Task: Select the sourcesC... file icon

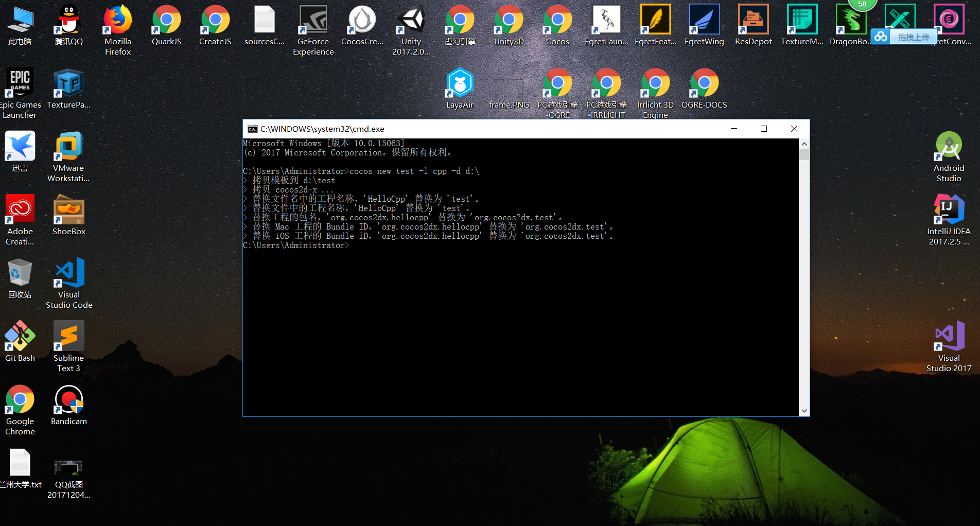Action: point(265,25)
